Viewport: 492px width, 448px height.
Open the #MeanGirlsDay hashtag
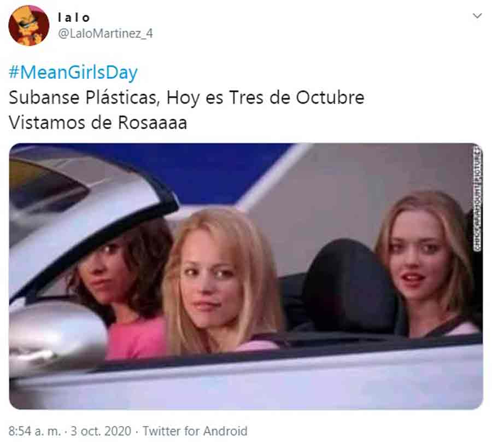tap(73, 72)
